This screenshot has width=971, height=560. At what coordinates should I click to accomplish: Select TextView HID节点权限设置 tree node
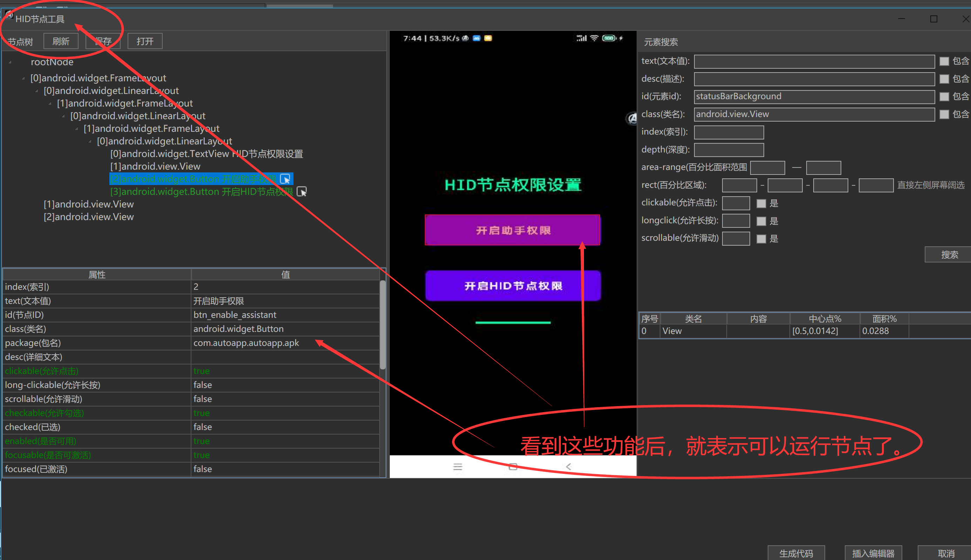(206, 154)
